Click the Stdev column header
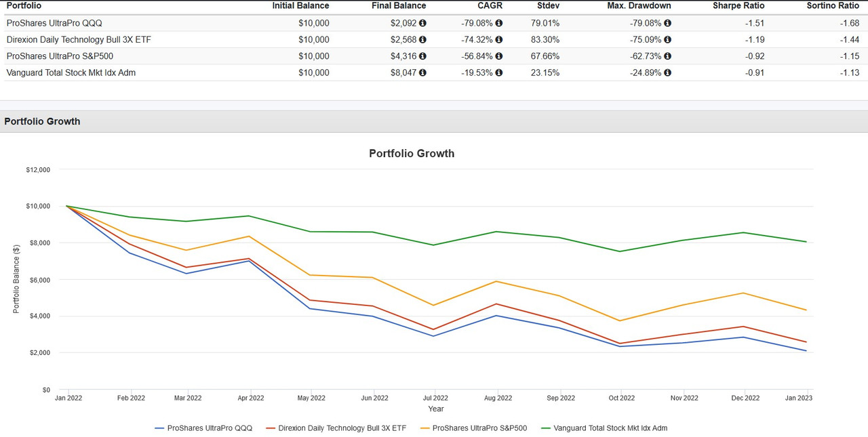The image size is (868, 437). pos(547,5)
